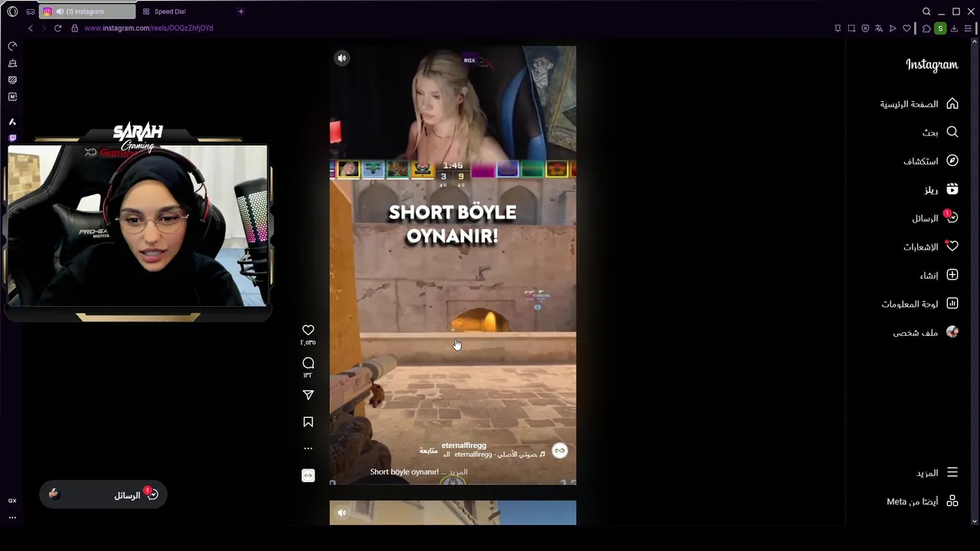The width and height of the screenshot is (980, 551).
Task: Open لوحة المعلومات dashboard
Action: 919,304
